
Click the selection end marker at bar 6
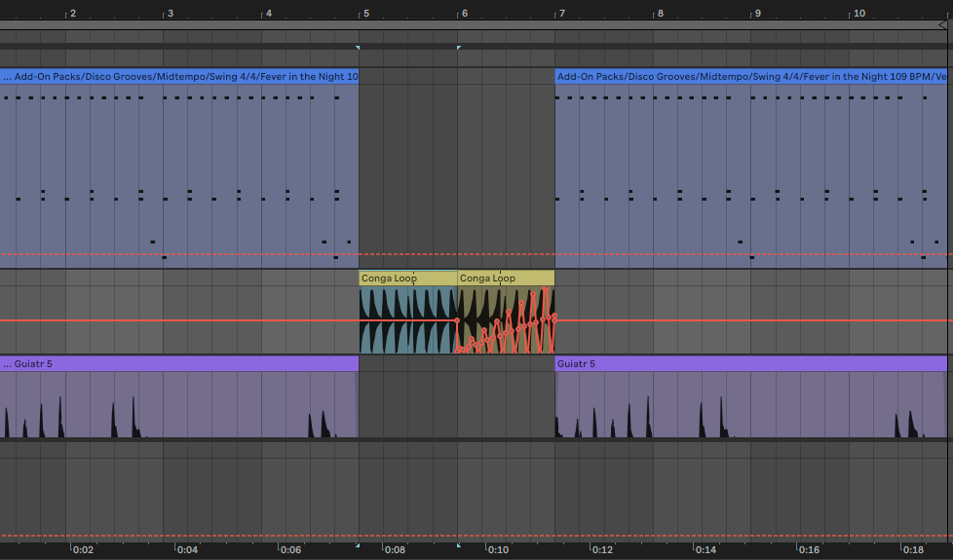(458, 48)
